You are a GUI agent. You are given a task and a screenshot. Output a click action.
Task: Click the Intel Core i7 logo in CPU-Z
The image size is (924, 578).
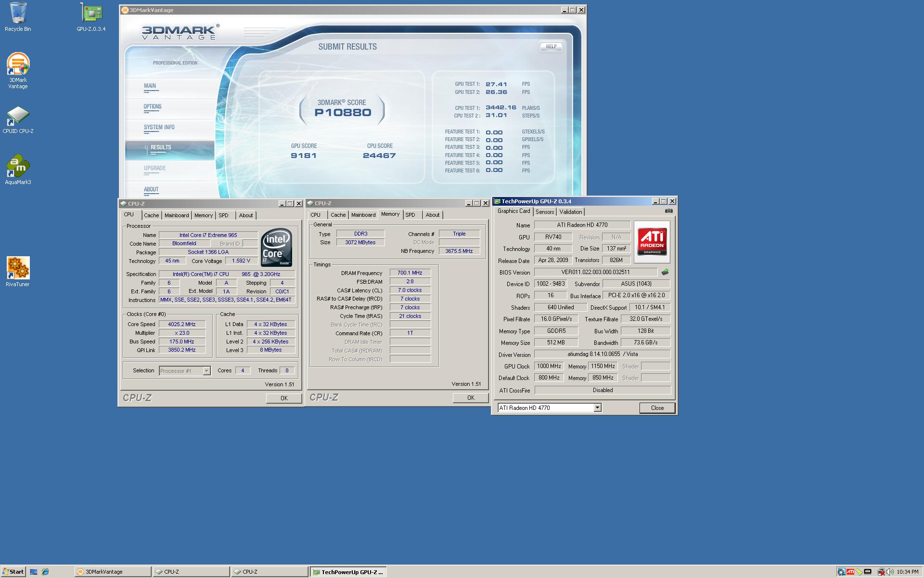[x=276, y=247]
